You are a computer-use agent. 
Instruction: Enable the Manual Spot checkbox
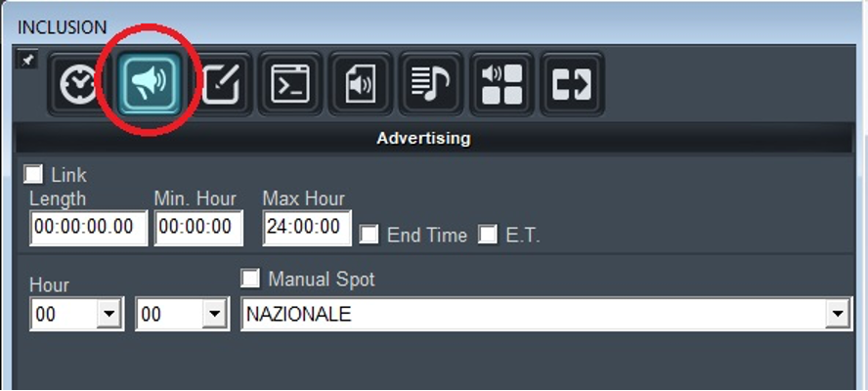point(251,280)
